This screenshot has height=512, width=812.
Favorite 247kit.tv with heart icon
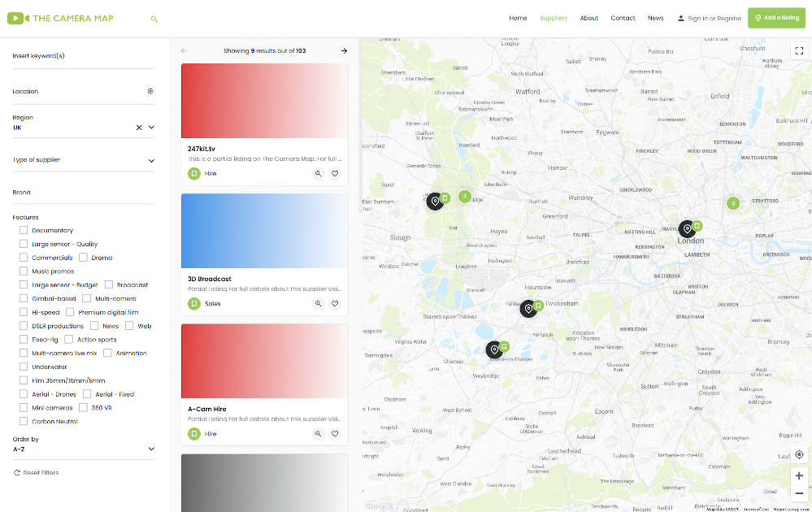tap(335, 173)
